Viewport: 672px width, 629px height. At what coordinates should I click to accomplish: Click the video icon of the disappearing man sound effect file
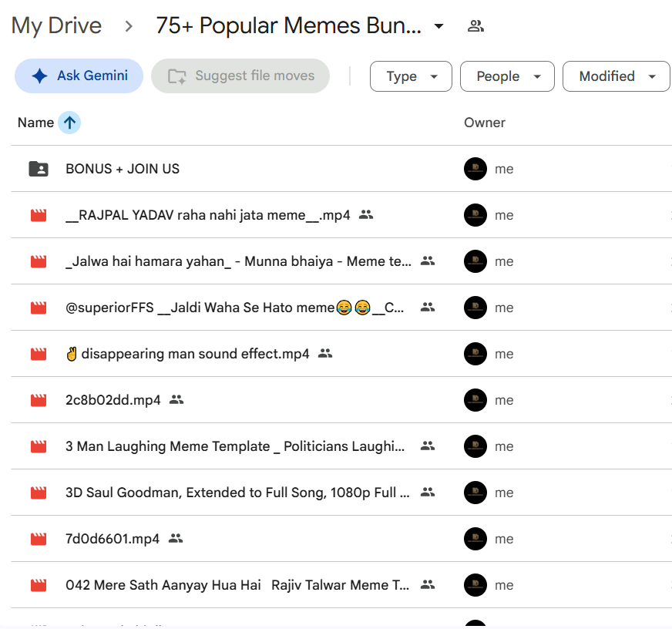click(x=39, y=354)
